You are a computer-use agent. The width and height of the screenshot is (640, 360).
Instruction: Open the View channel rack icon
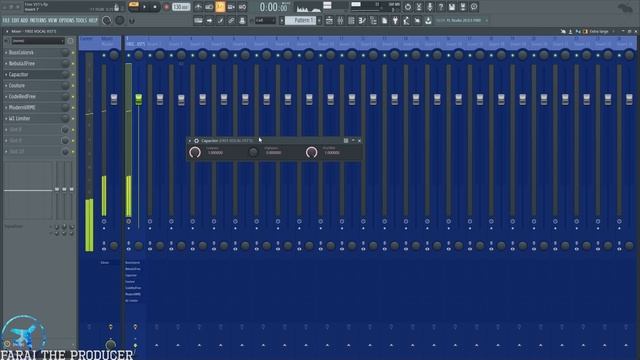pyautogui.click(x=351, y=20)
